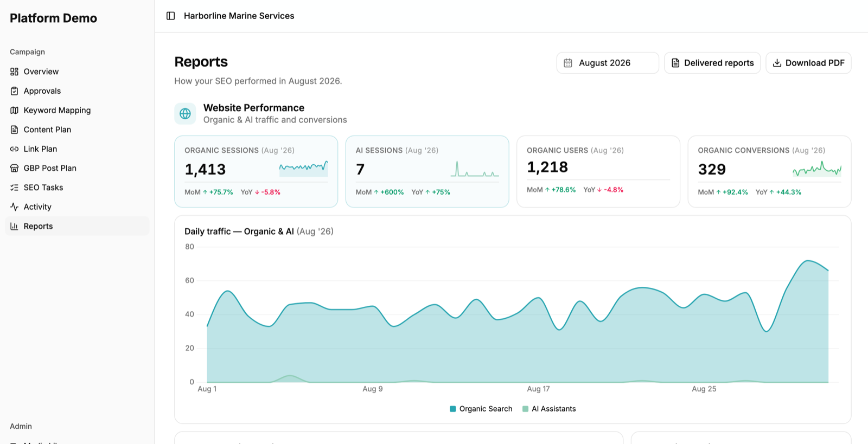
Task: Click the Keyword Mapping map icon
Action: click(x=14, y=110)
